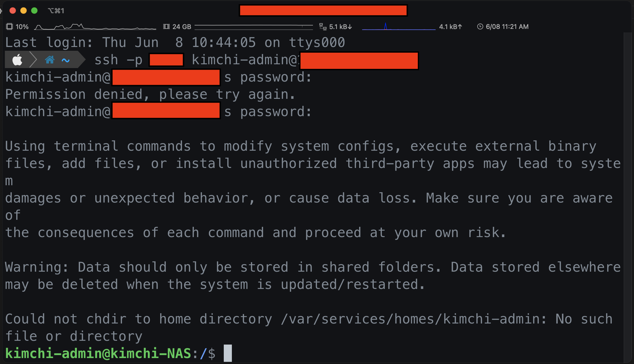Click the memory RAM icon beside 24 GB

click(166, 27)
